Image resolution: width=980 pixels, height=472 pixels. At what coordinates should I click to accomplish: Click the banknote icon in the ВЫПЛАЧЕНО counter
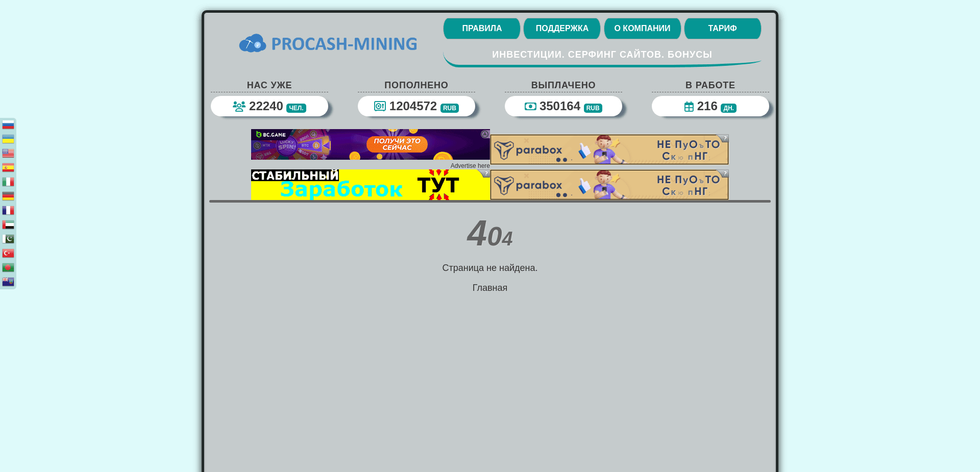click(531, 106)
